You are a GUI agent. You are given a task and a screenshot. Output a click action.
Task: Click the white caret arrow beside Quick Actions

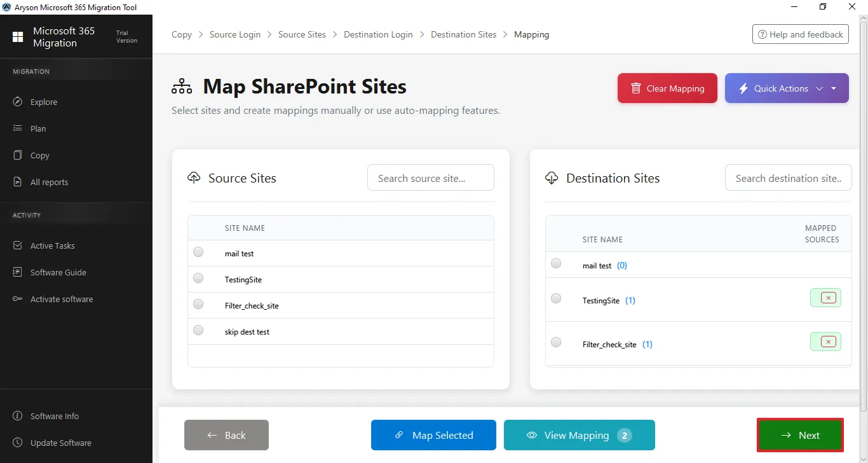[834, 88]
